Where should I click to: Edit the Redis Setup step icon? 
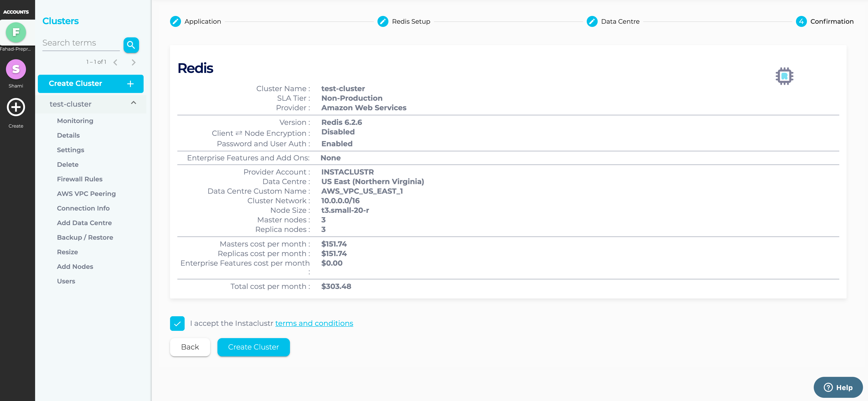coord(383,22)
